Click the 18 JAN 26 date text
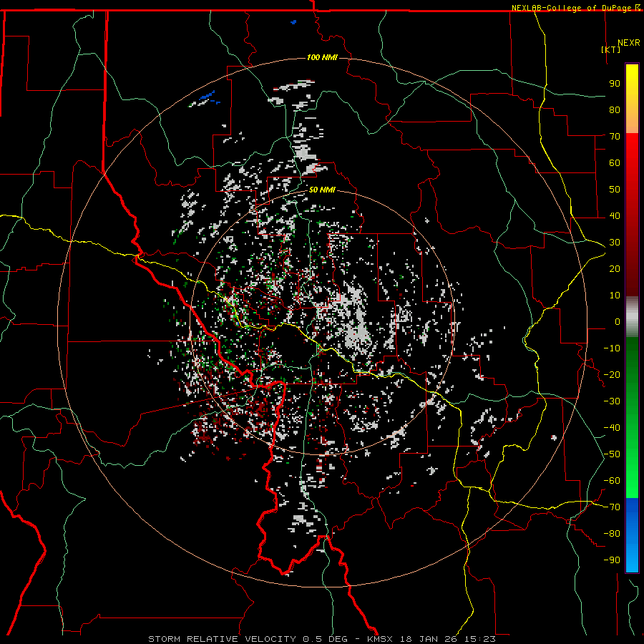 429,639
